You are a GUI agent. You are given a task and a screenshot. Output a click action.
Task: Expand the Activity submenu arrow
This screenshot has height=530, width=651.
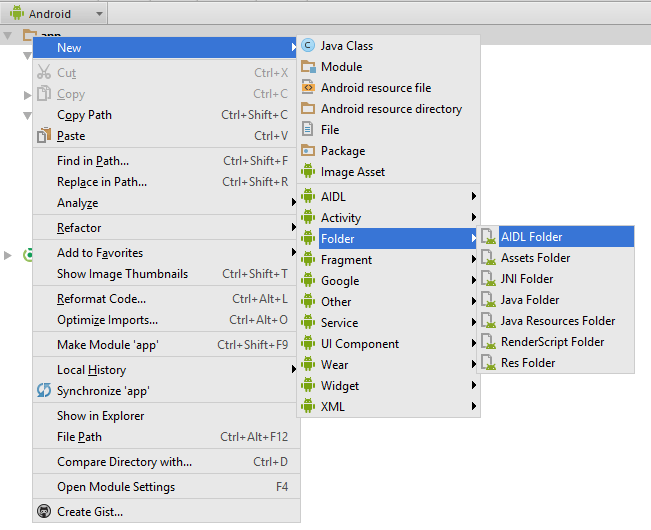pos(473,218)
